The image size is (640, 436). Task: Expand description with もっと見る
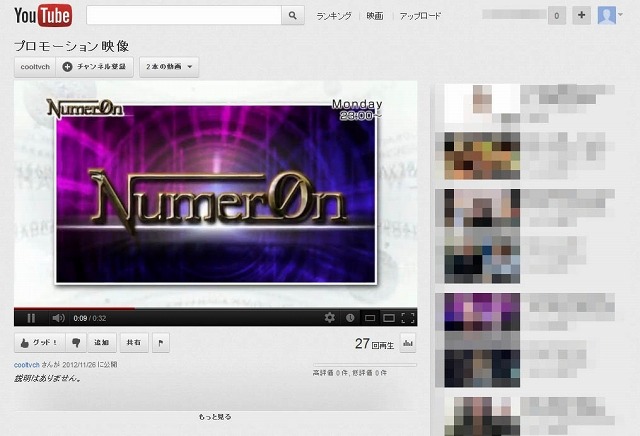point(215,417)
